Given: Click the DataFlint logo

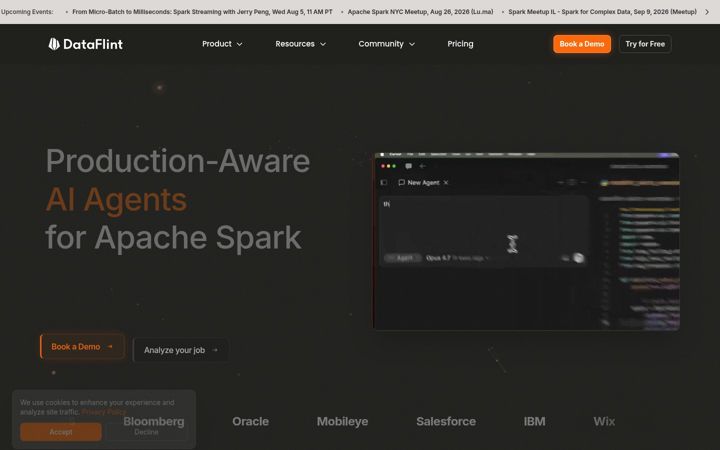Looking at the screenshot, I should [x=85, y=44].
